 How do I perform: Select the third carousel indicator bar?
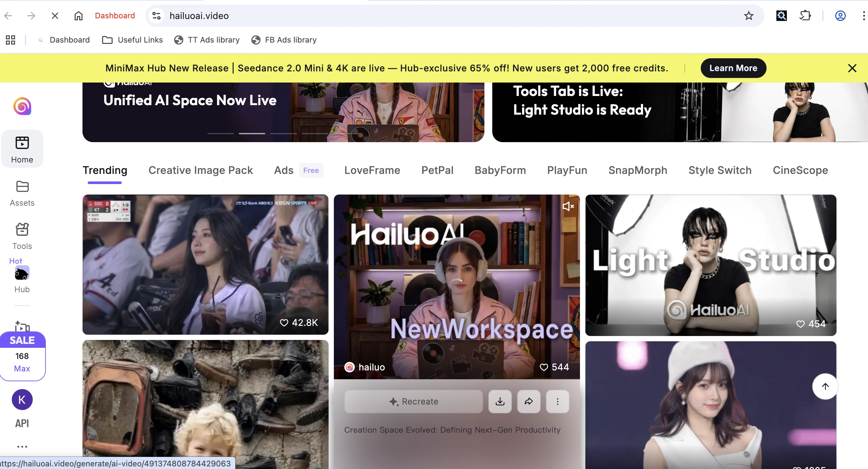(x=283, y=134)
